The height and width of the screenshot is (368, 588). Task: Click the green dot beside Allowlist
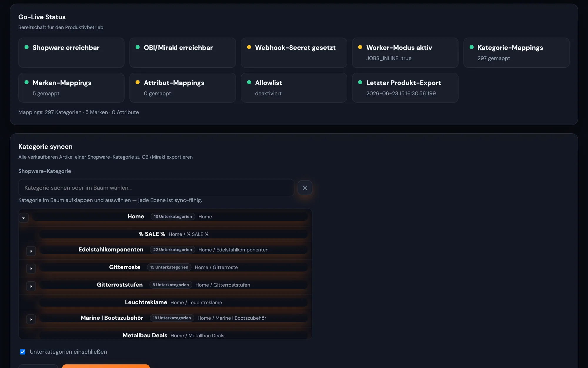coord(249,82)
